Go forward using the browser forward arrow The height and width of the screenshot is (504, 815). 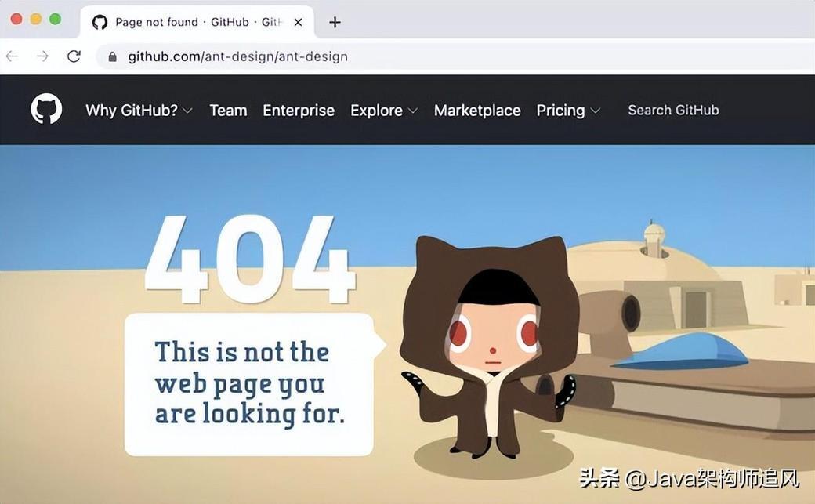point(42,56)
